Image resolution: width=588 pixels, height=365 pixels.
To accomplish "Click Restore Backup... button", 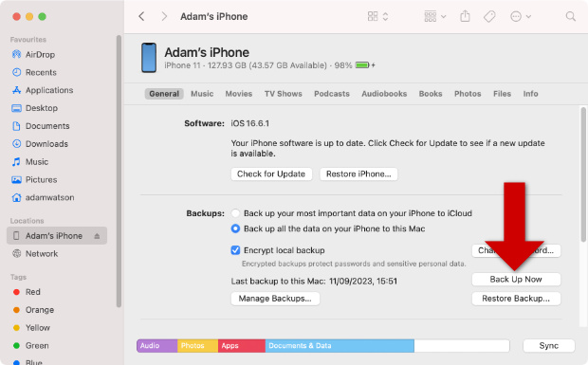I will [x=516, y=299].
